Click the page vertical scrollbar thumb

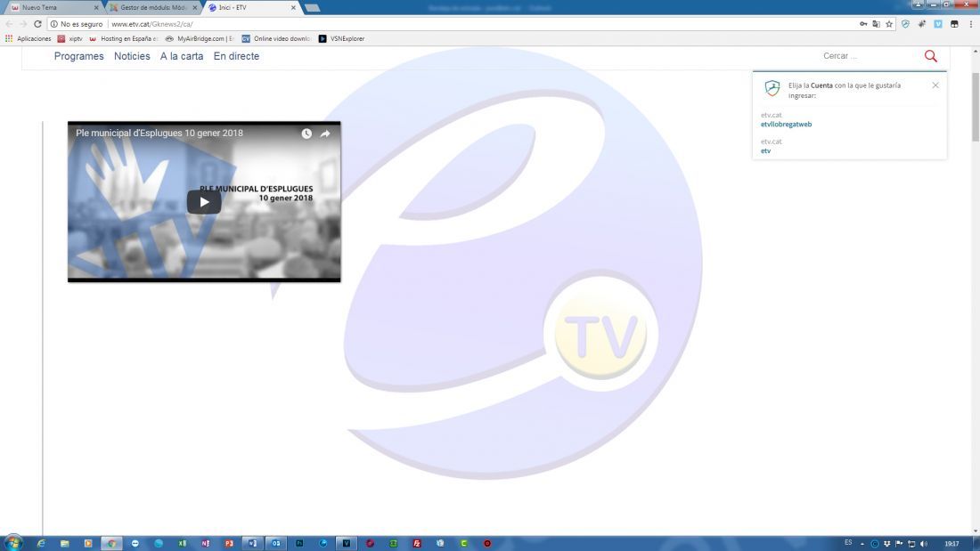[975, 106]
